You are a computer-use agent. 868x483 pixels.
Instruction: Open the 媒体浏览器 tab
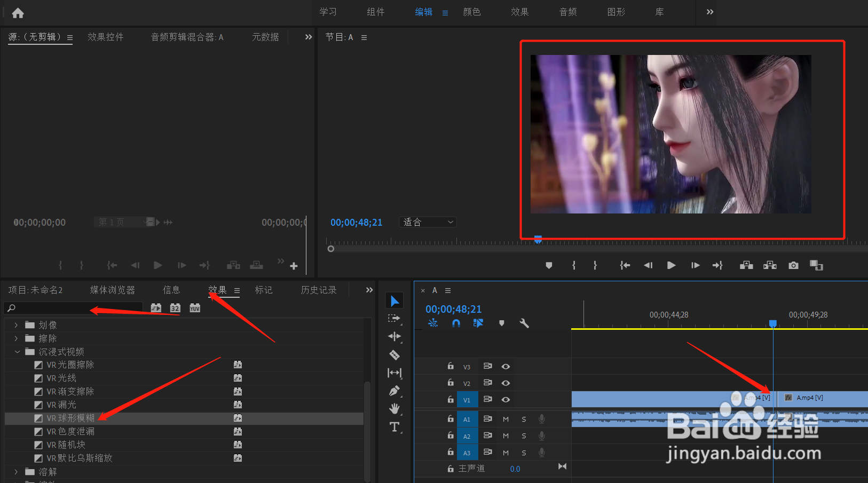[113, 290]
